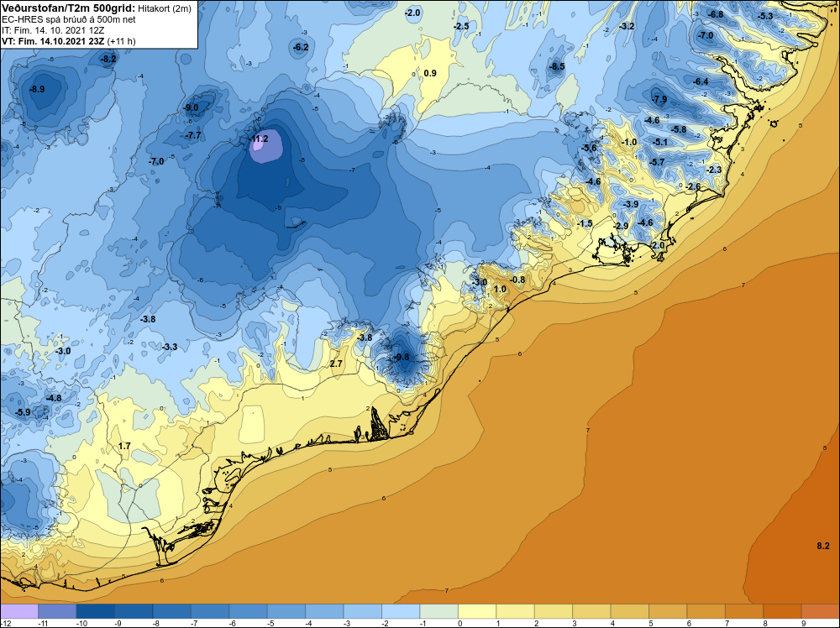
Task: Click the legend swatch between 3 and 4
Action: click(x=592, y=611)
